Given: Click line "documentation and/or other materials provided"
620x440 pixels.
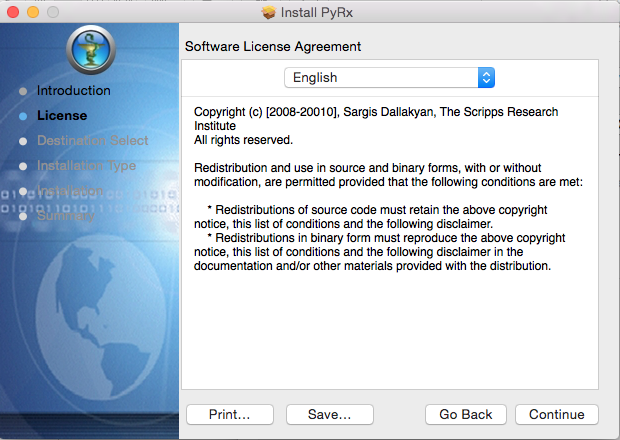Looking at the screenshot, I should (372, 266).
